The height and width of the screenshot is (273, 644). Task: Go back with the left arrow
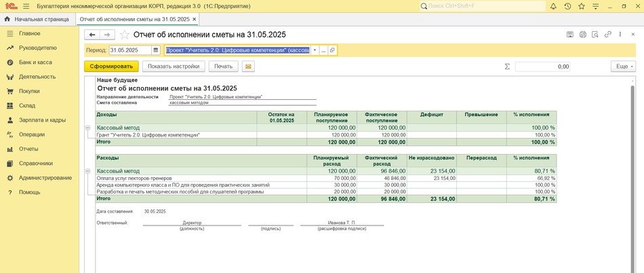[x=92, y=35]
